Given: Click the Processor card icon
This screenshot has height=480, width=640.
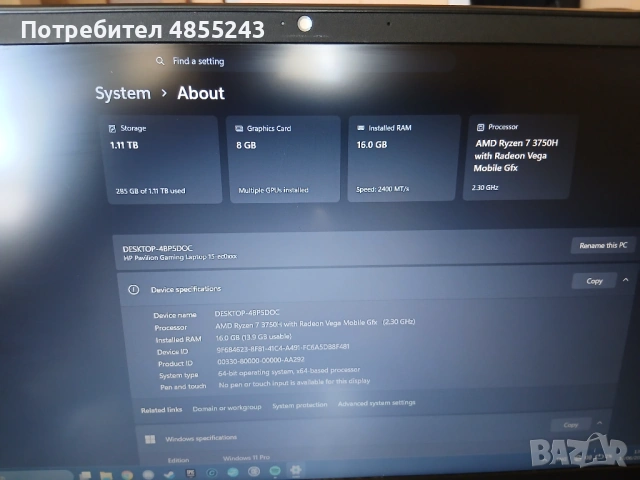Looking at the screenshot, I should pyautogui.click(x=480, y=127).
